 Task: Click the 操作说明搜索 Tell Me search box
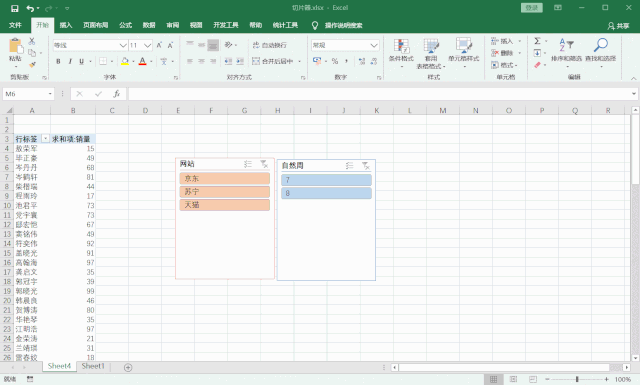pyautogui.click(x=343, y=25)
